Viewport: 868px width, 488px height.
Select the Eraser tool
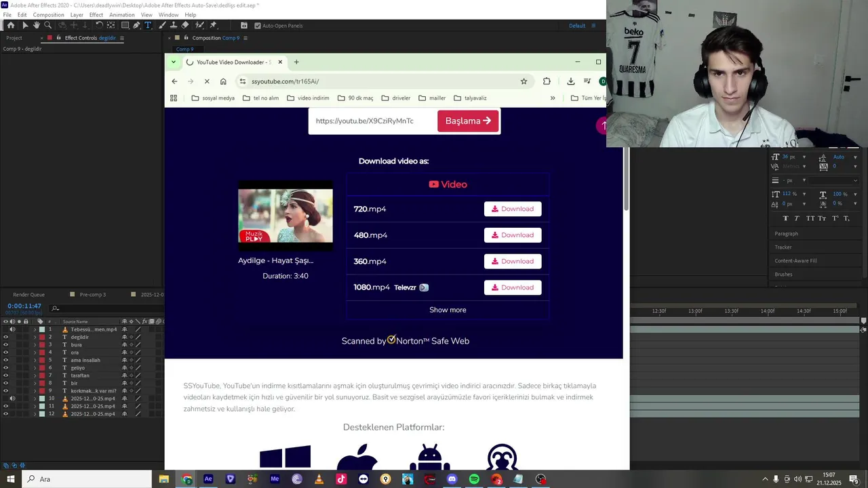(x=185, y=25)
